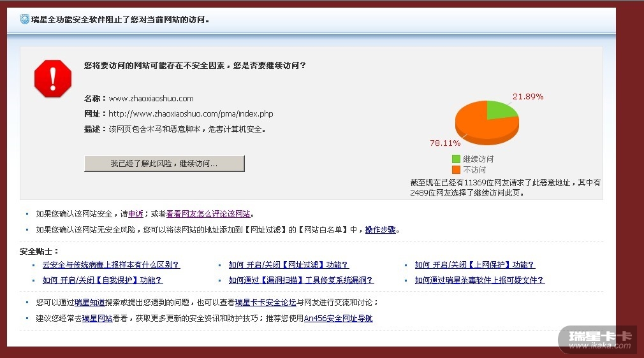
Task: Open 如何通过【漏洞扫描】工具修复系统漏洞 link
Action: (301, 280)
